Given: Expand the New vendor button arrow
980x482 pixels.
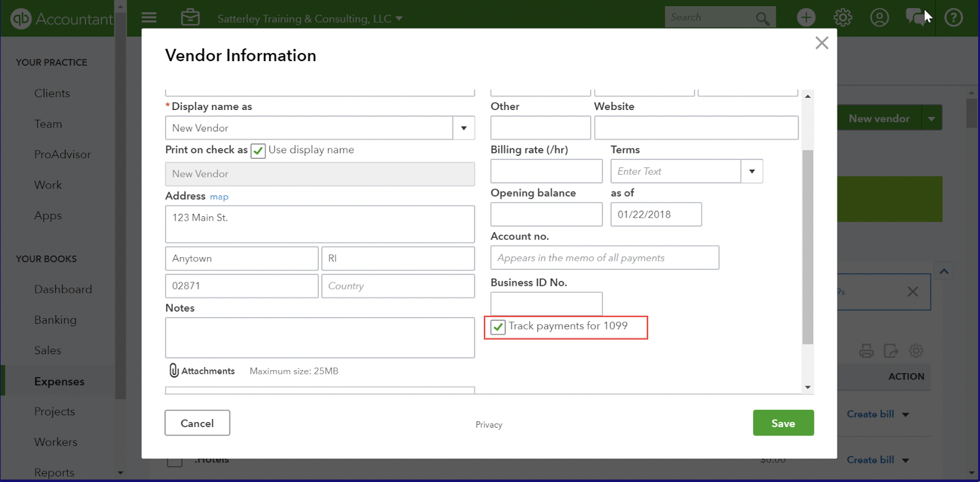Looking at the screenshot, I should click(931, 118).
